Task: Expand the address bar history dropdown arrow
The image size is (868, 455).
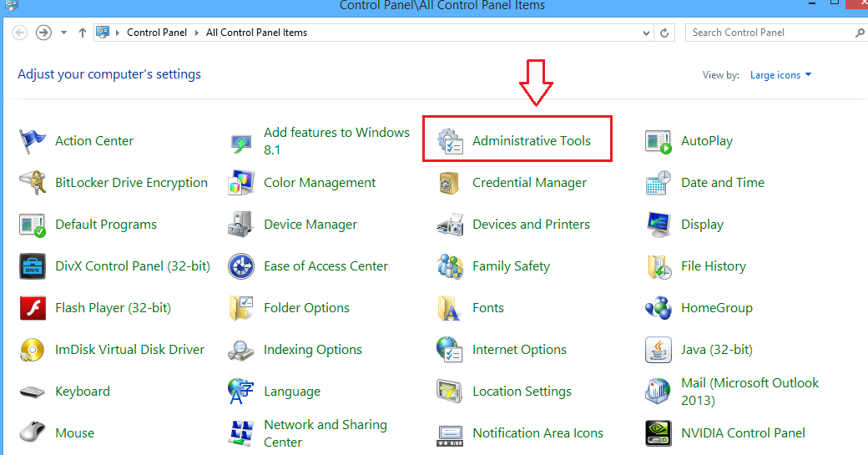Action: coord(646,33)
